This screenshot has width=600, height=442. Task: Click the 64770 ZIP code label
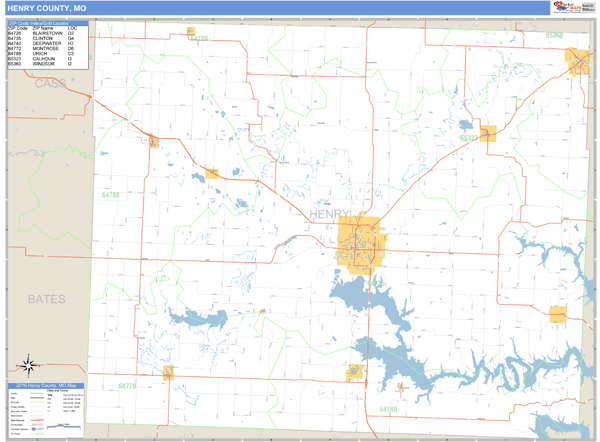128,385
